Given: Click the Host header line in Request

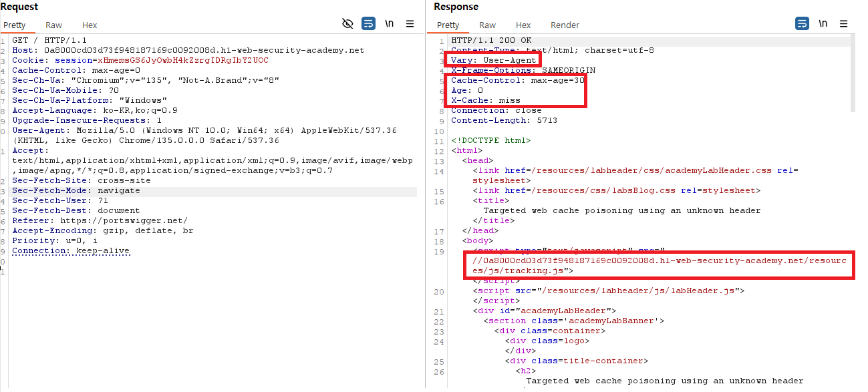Looking at the screenshot, I should click(188, 50).
